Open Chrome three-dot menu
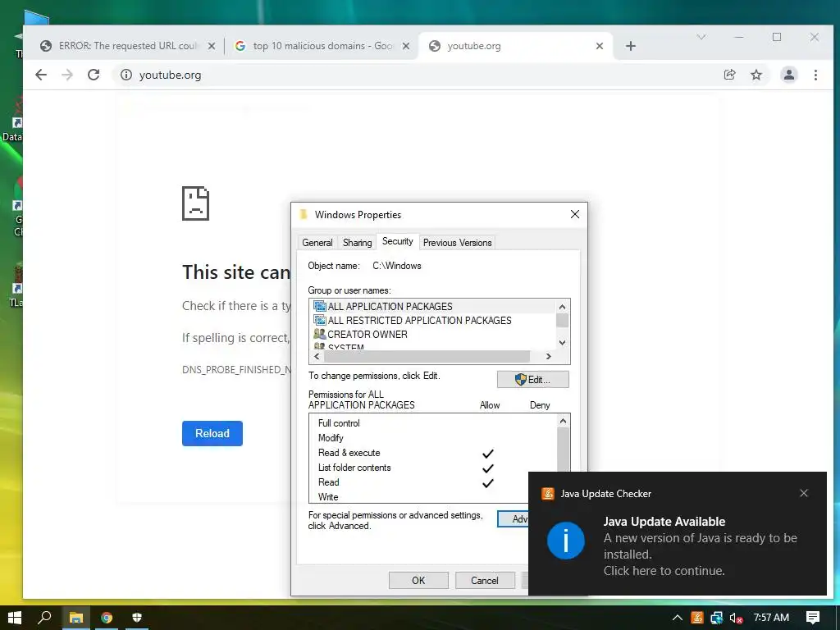840x630 pixels. pos(815,75)
